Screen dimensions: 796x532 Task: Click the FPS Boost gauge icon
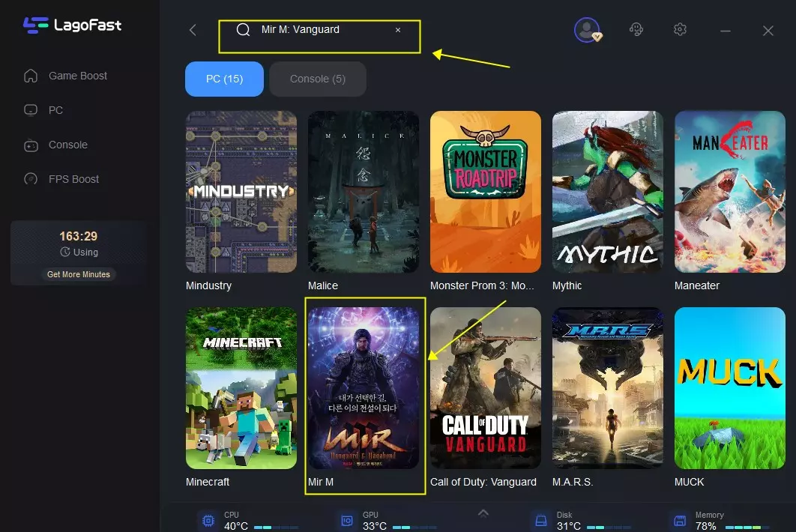click(x=31, y=179)
